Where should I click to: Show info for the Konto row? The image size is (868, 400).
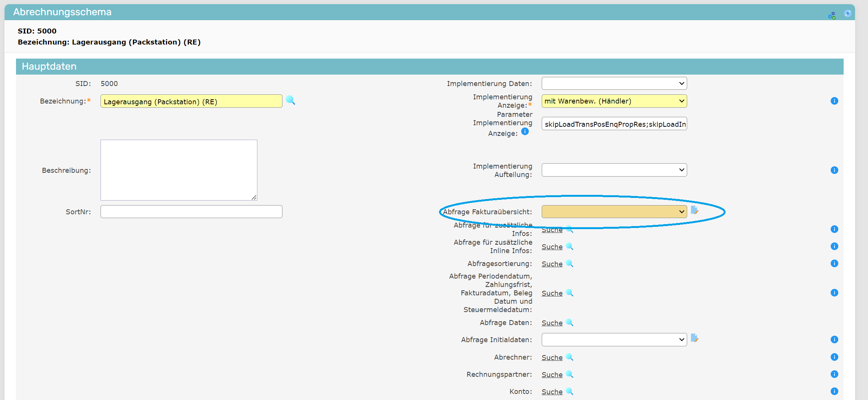point(834,391)
